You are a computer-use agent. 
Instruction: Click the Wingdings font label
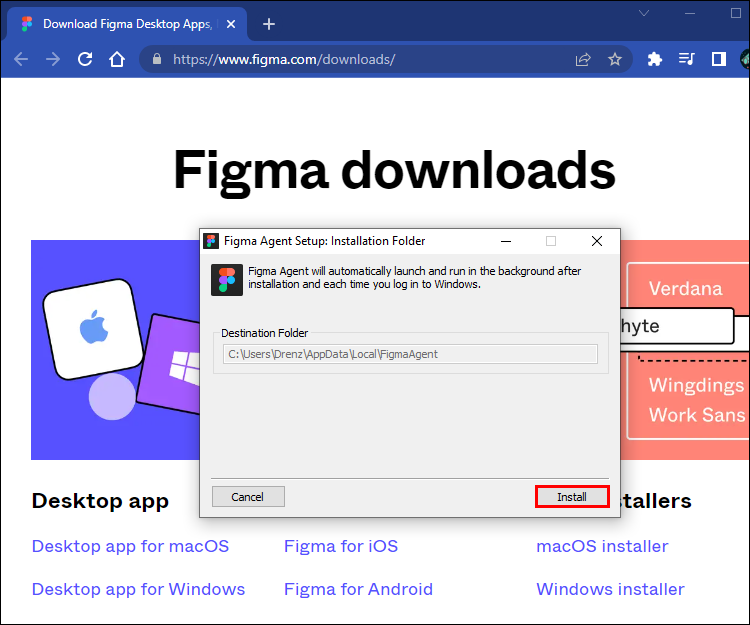pyautogui.click(x=696, y=385)
